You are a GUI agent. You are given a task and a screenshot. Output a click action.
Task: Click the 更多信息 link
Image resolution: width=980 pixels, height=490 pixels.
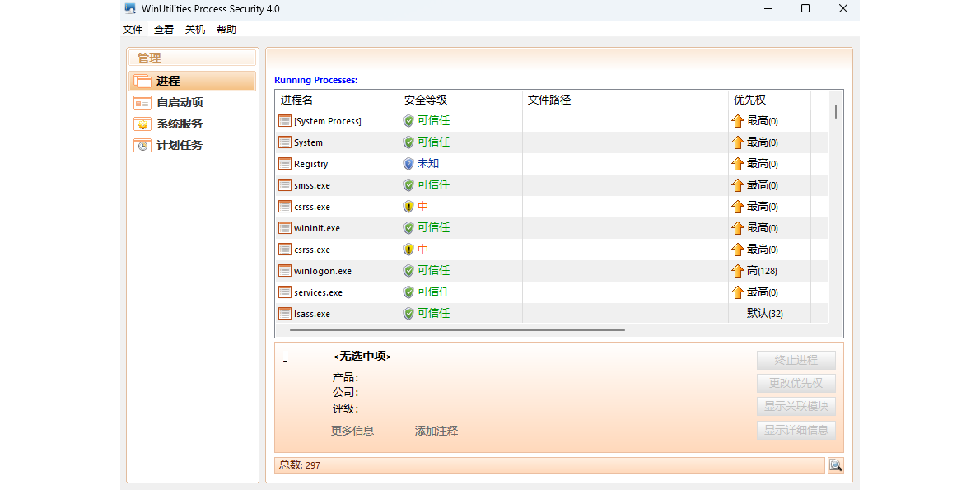(x=352, y=430)
